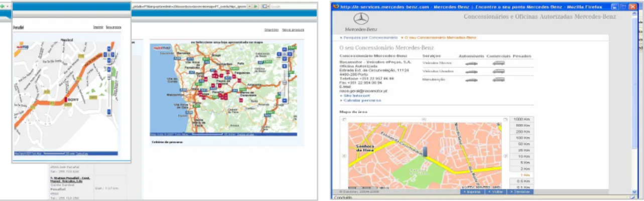The width and height of the screenshot is (644, 201).
Task: Click the browser search input field
Action: tap(291, 6)
